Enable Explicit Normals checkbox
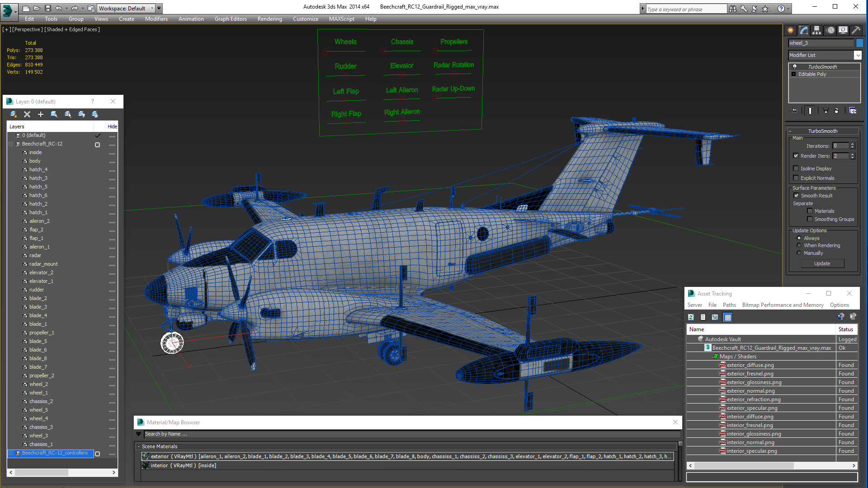Screen dimensions: 868x488 pos(796,178)
